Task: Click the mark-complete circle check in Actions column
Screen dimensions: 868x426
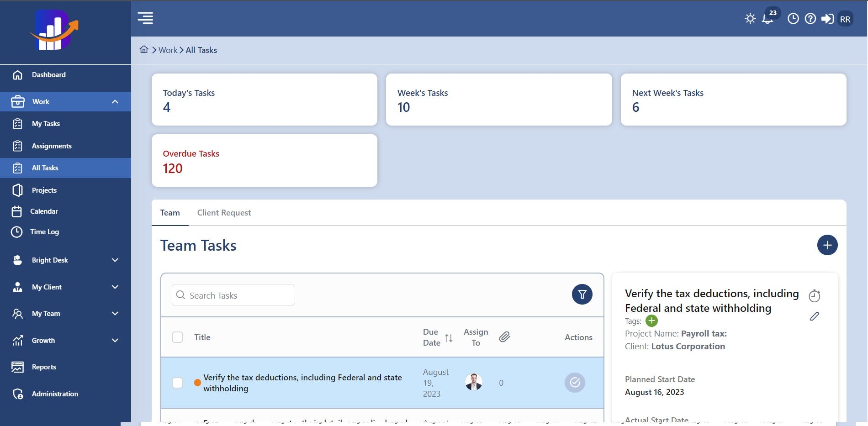Action: point(575,383)
